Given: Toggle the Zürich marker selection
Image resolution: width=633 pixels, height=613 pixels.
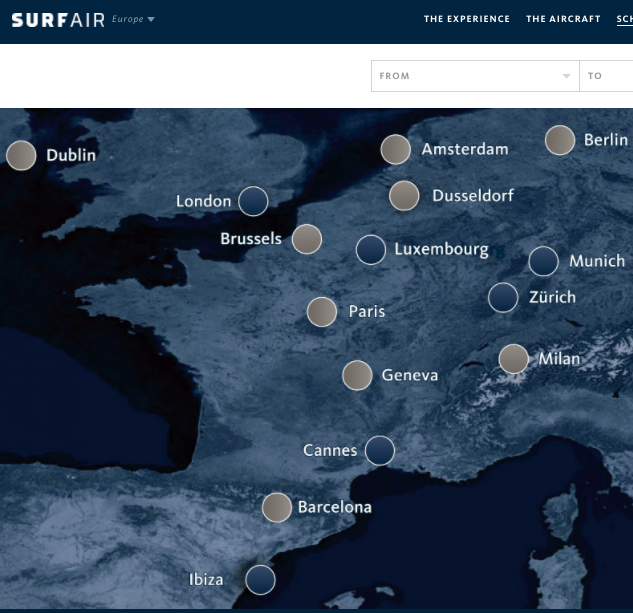Looking at the screenshot, I should click(x=503, y=297).
